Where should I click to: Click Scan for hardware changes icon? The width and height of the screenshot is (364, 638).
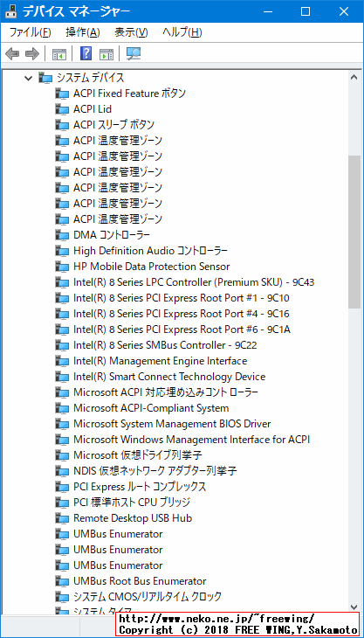point(133,53)
